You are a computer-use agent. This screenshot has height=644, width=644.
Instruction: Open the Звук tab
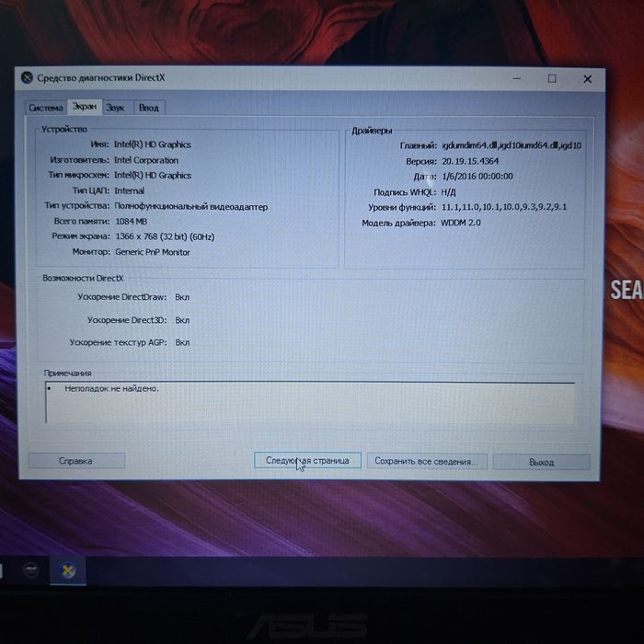point(116,108)
